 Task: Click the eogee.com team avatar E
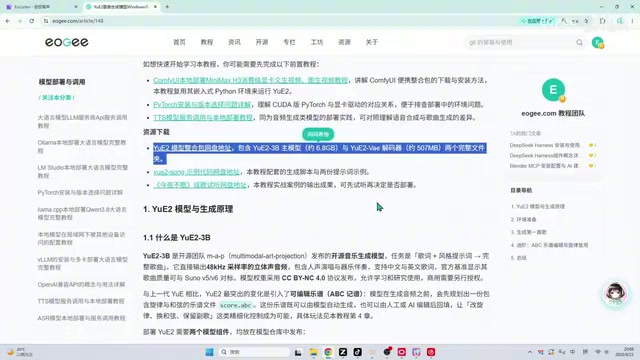click(553, 90)
